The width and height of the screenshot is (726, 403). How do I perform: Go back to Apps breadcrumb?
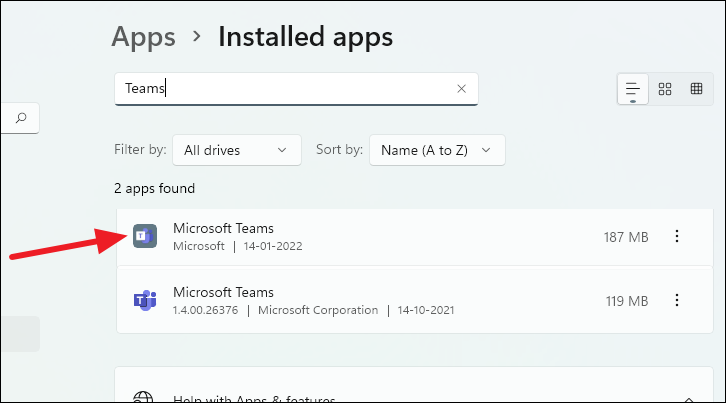[144, 37]
